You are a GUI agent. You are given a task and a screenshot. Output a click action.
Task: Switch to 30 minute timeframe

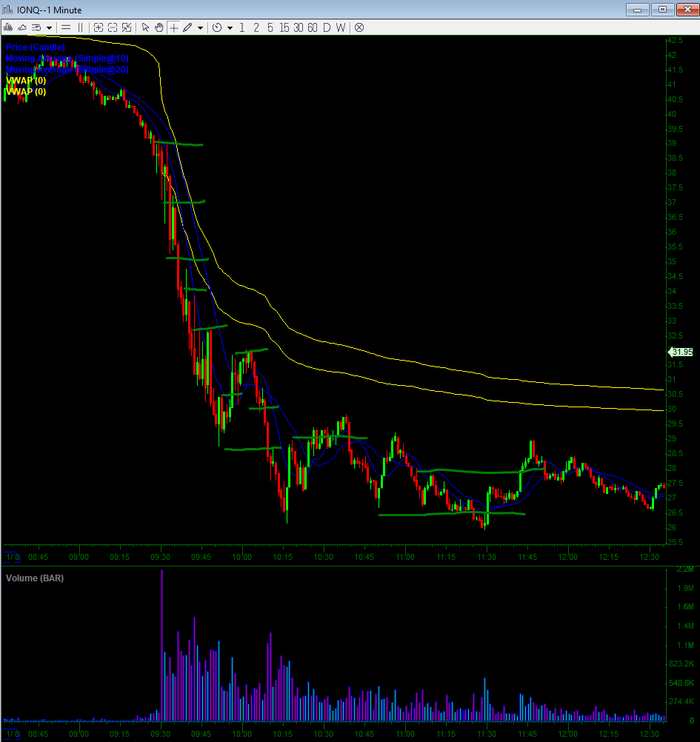[299, 27]
